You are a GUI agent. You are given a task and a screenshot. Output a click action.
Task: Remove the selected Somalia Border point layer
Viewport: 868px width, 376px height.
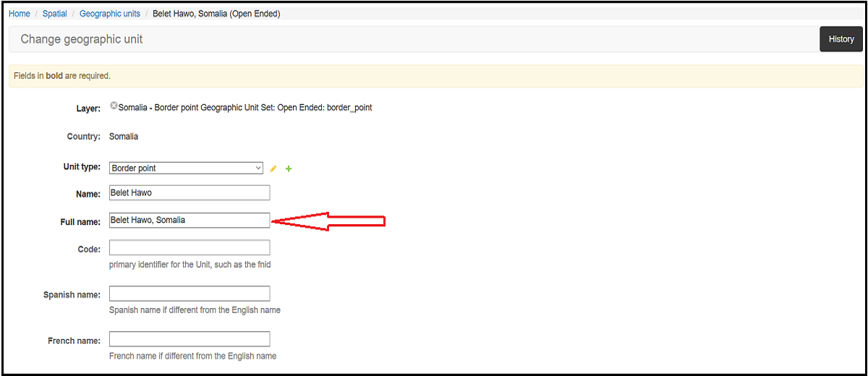[x=114, y=106]
